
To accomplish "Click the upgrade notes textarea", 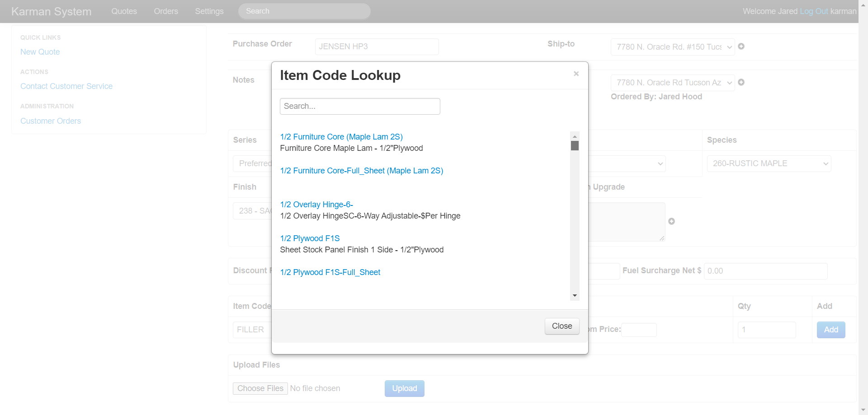I will tap(627, 222).
